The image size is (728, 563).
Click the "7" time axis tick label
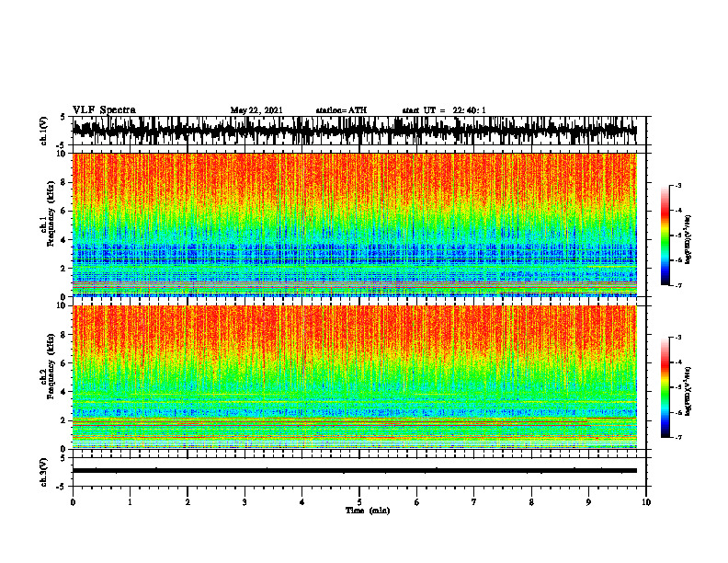(474, 502)
